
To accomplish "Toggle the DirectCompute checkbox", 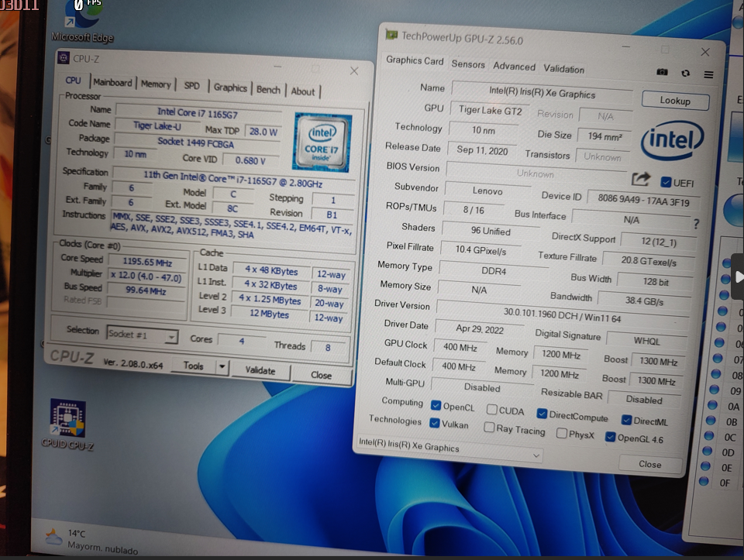I will pos(542,414).
